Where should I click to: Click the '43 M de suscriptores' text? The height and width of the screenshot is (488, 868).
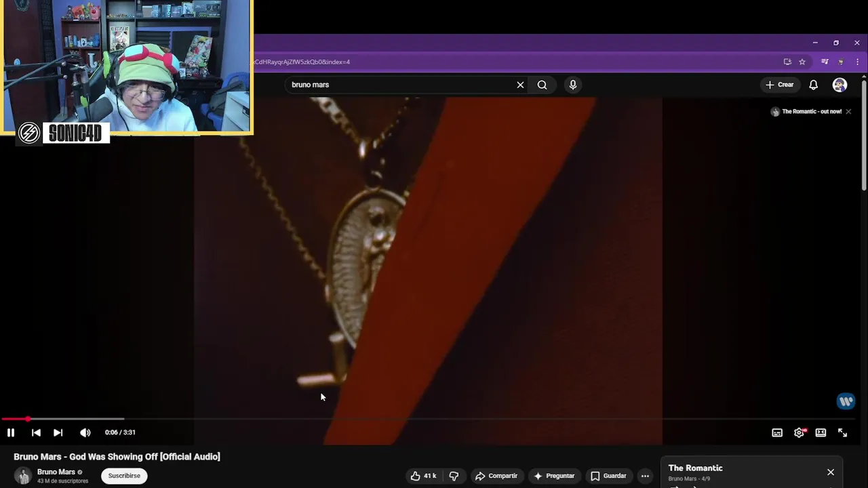point(62,481)
